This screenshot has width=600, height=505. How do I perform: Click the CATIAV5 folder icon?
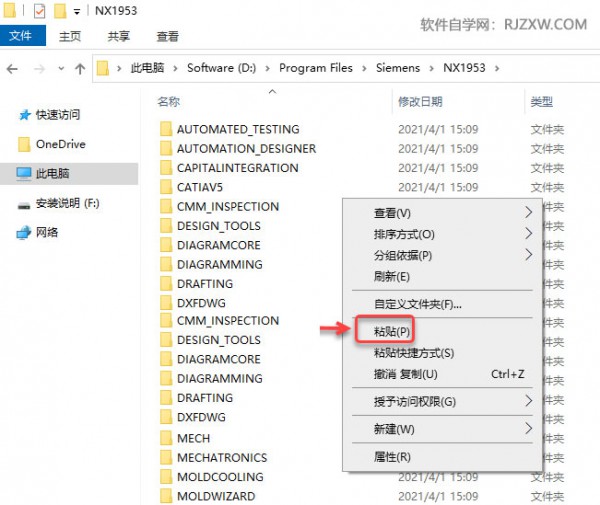(x=166, y=187)
